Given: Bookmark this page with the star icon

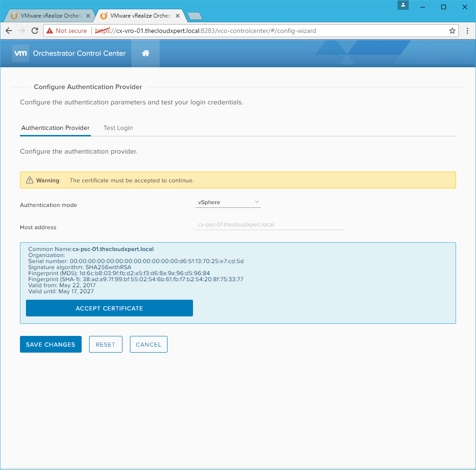Looking at the screenshot, I should 452,31.
